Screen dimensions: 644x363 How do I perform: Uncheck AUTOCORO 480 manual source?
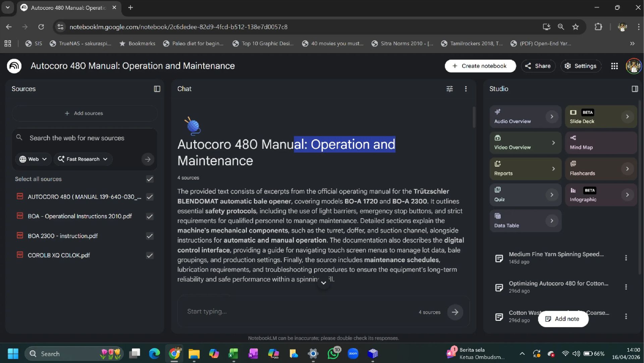coord(150,197)
